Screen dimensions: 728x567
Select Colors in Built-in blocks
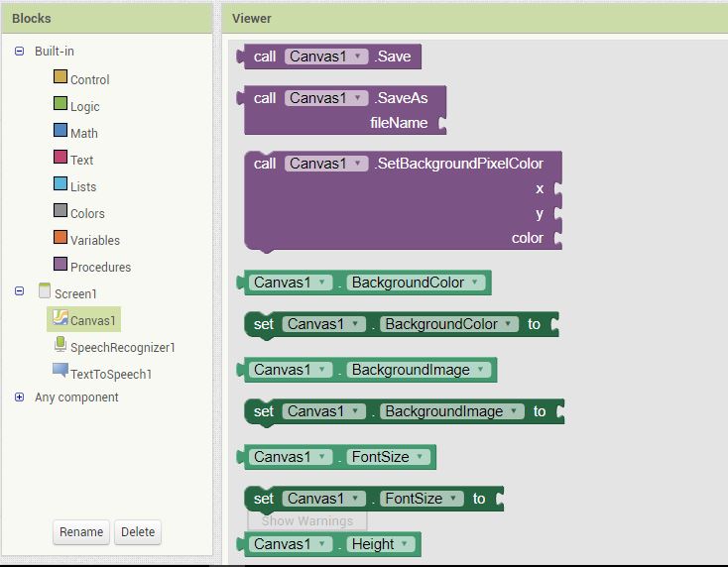(87, 214)
